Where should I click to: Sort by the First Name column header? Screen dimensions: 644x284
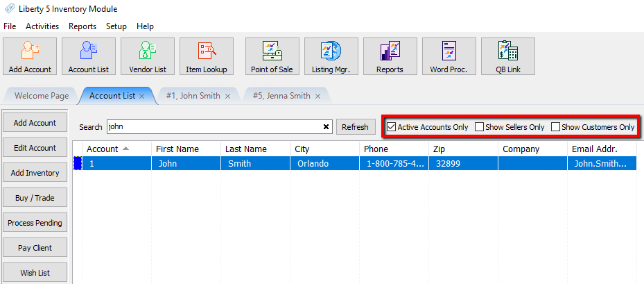[186, 149]
